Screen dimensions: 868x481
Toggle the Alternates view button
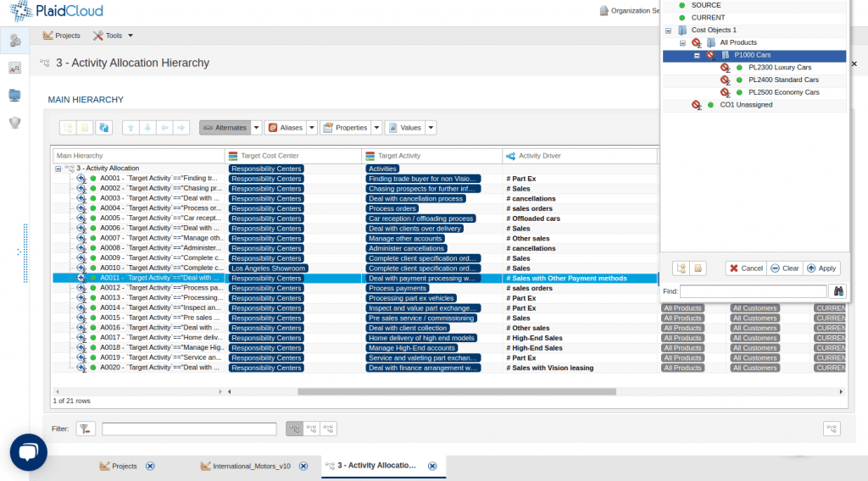click(x=225, y=128)
